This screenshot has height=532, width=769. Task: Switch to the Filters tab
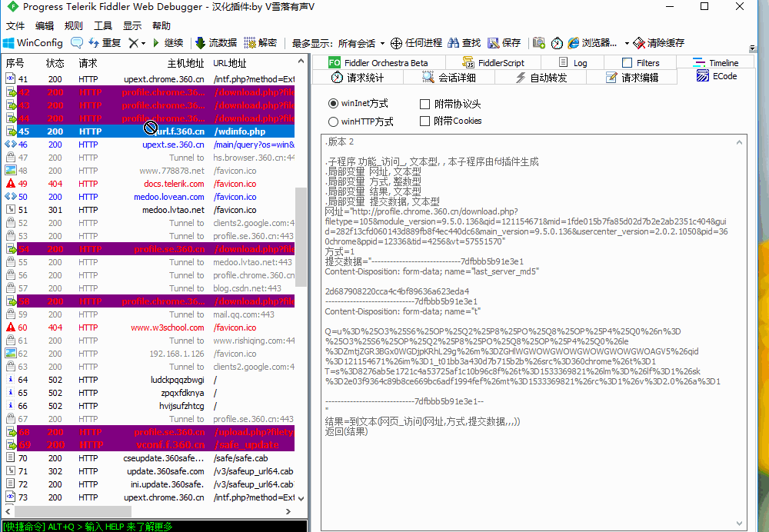pyautogui.click(x=641, y=63)
